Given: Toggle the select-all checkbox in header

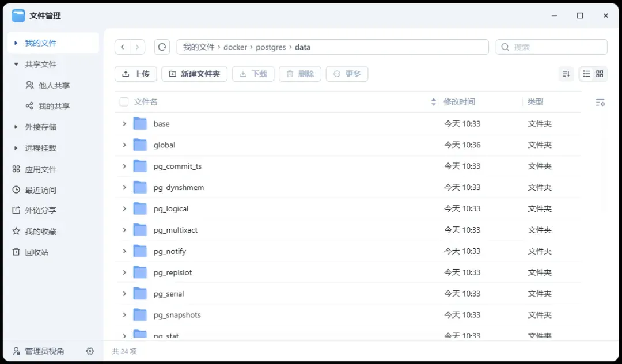Looking at the screenshot, I should [x=124, y=101].
